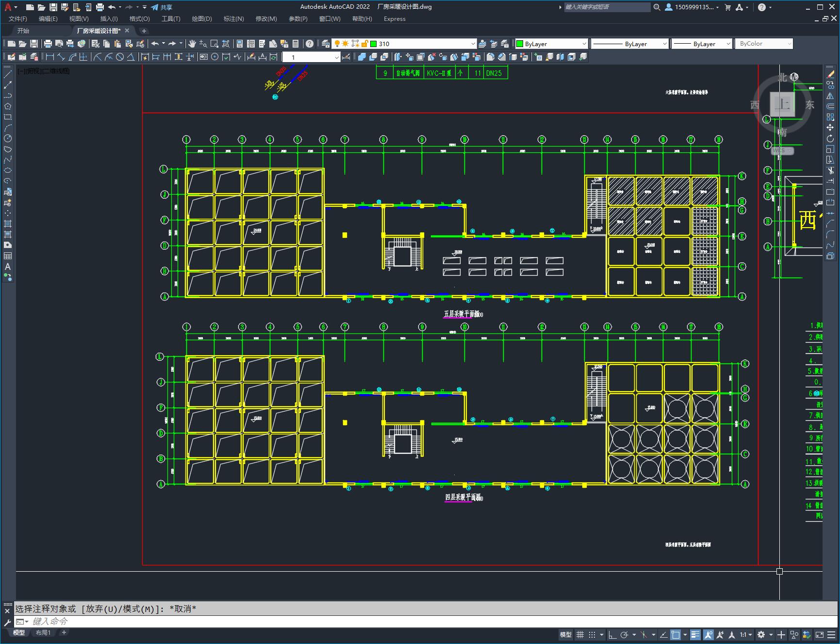
Task: Click the 共享 share button
Action: 162,7
